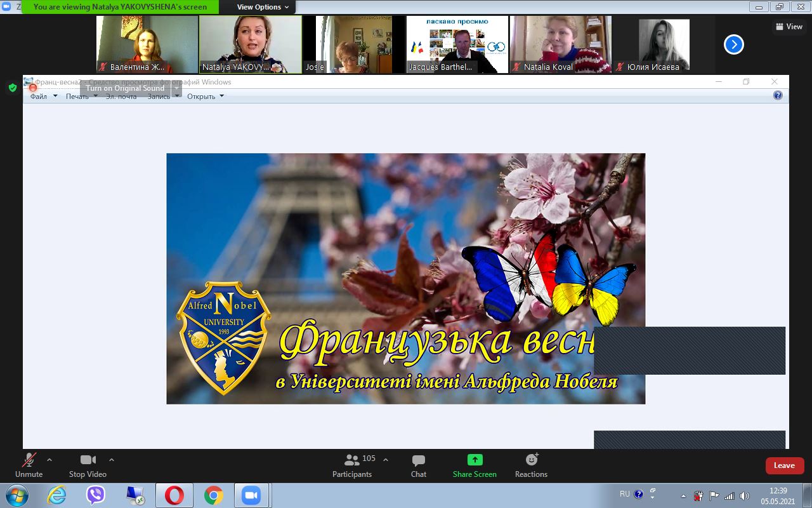The image size is (812, 508).
Task: Select Josie's video thumbnail
Action: [x=354, y=44]
